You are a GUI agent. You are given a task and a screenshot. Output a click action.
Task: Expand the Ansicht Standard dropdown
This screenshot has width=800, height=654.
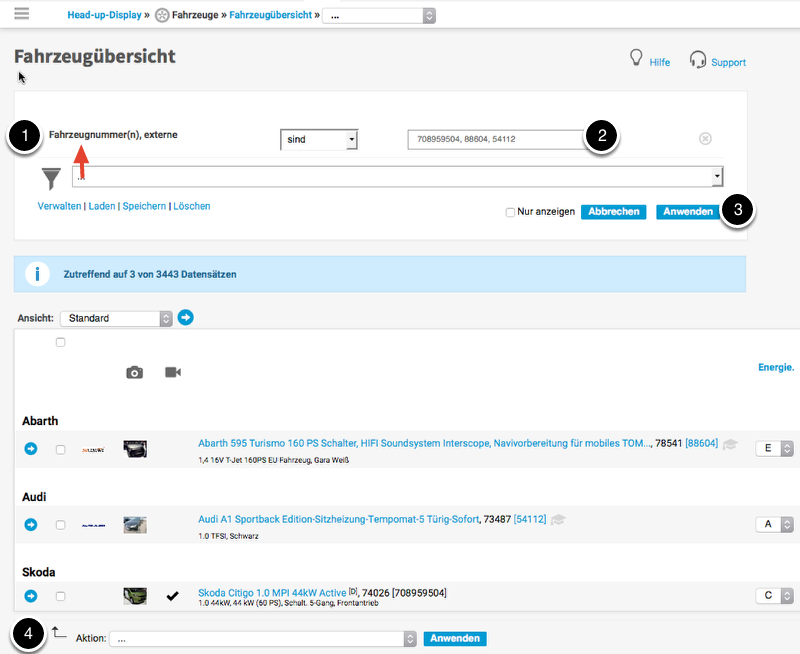pyautogui.click(x=116, y=318)
